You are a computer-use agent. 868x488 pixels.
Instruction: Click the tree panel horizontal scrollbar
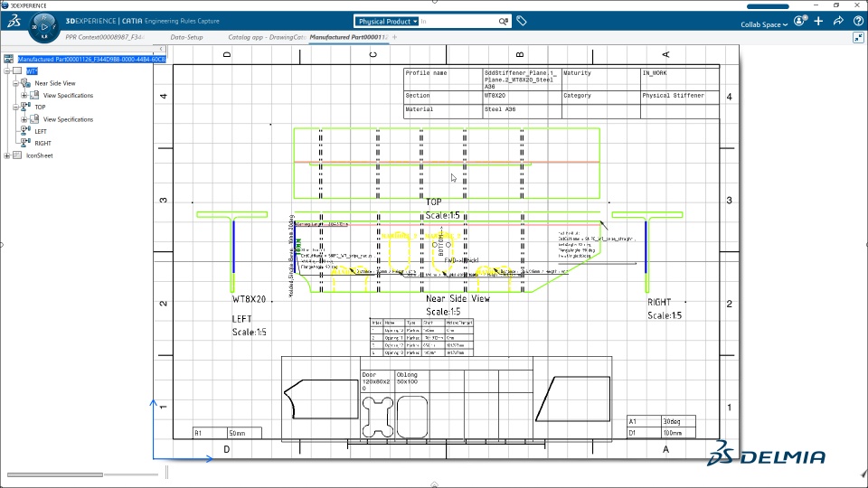tap(55, 474)
